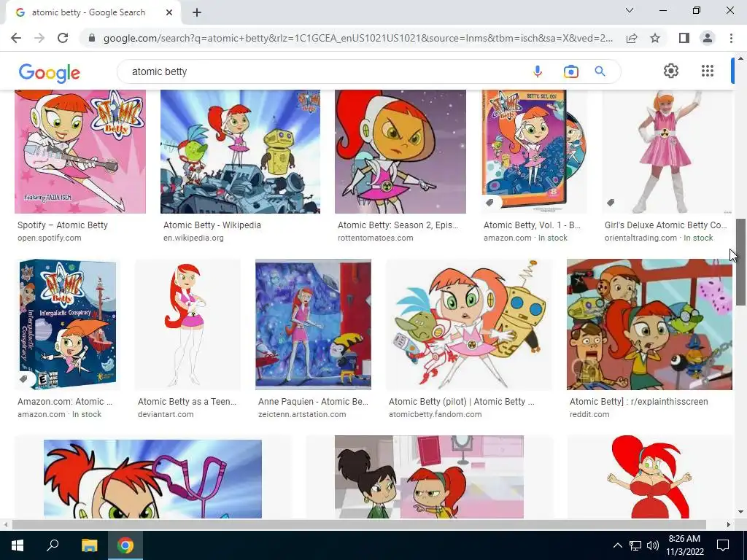This screenshot has width=747, height=560.
Task: Open 'Atomic Betty - Wikipedia' link
Action: tap(212, 225)
